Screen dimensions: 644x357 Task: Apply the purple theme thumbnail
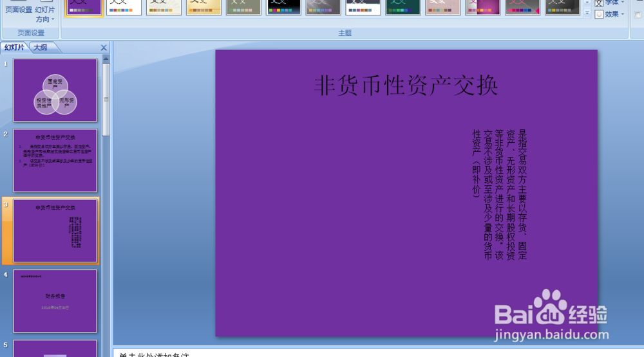(84, 7)
